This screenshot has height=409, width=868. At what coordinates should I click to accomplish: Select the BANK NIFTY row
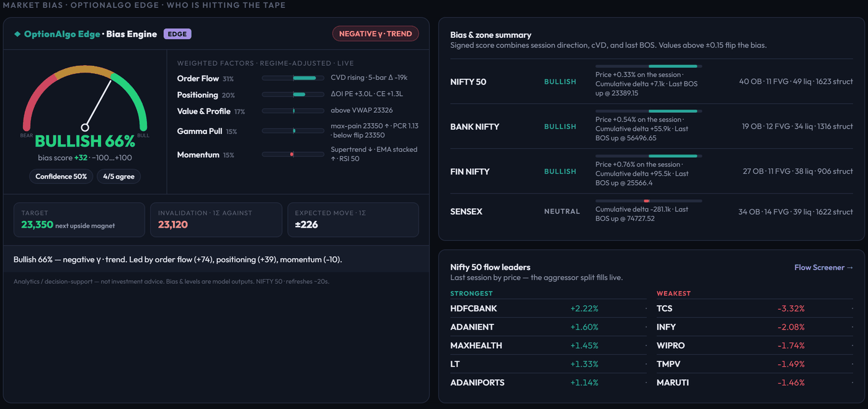coord(652,126)
